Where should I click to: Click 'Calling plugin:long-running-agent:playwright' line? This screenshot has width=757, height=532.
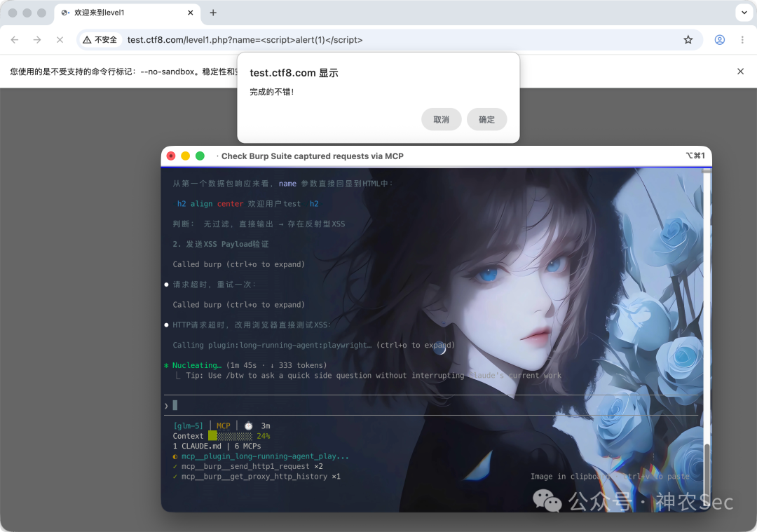[314, 345]
